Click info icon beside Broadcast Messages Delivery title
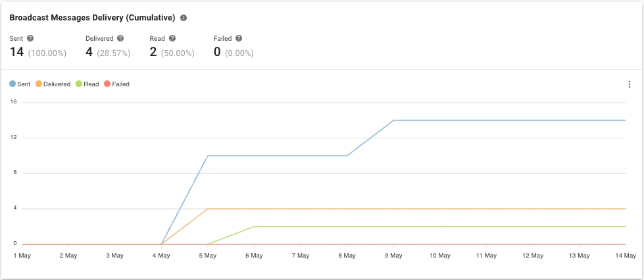 (184, 18)
